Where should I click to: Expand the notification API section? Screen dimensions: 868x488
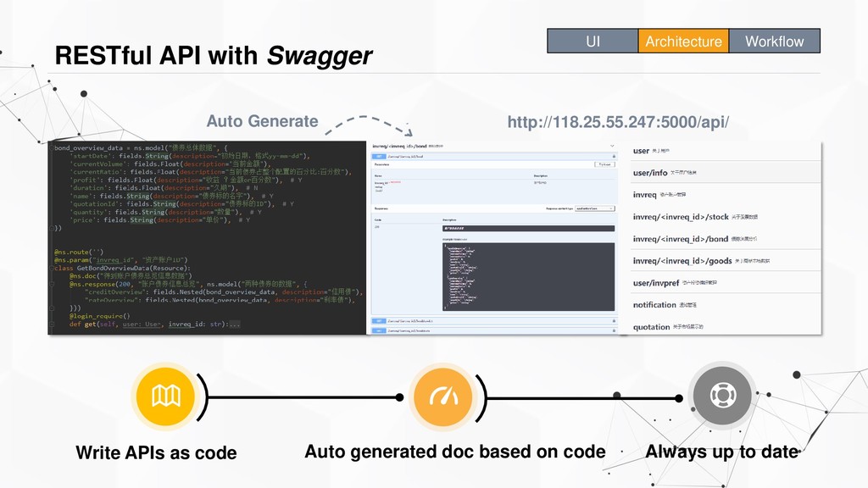click(726, 305)
